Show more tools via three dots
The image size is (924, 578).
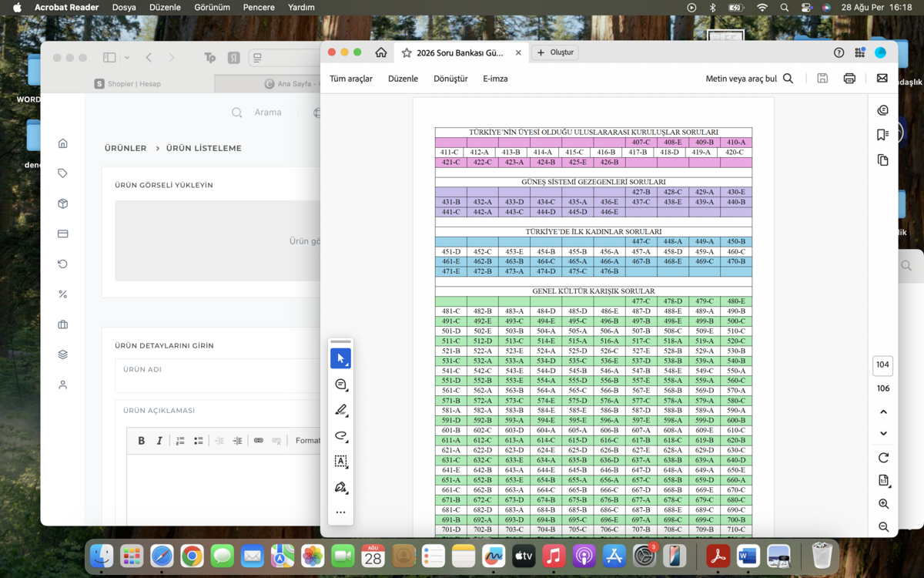coord(340,512)
